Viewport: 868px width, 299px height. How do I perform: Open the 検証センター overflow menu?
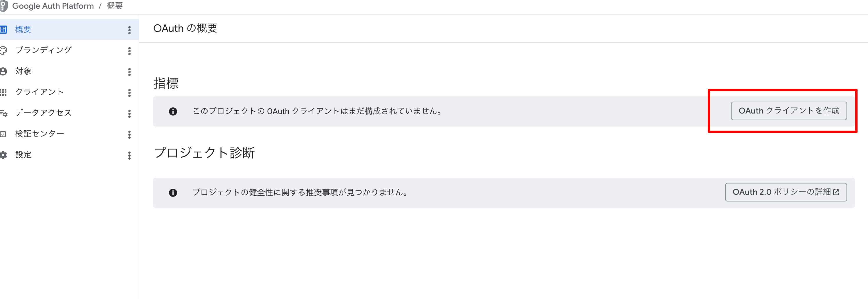tap(129, 134)
